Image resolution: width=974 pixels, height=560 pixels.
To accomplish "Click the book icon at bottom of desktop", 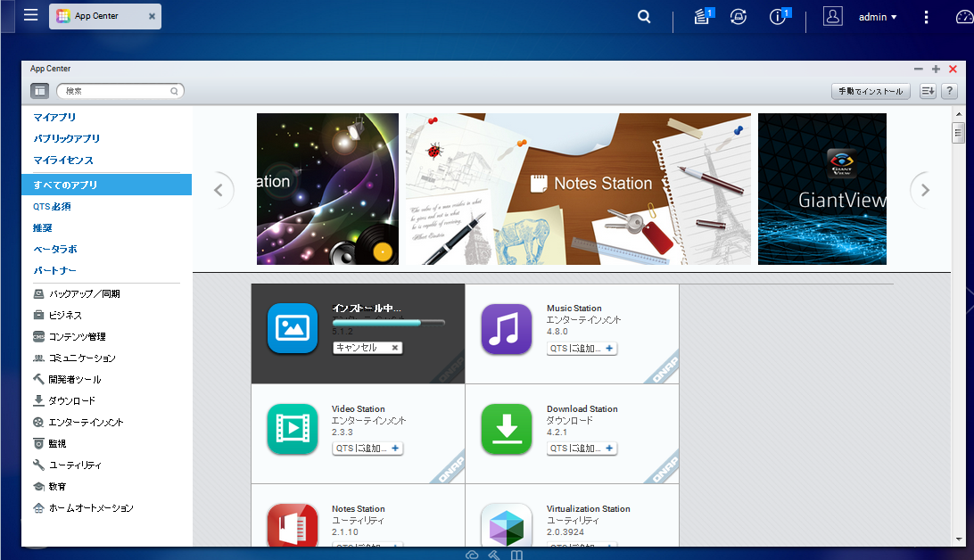I will click(516, 555).
